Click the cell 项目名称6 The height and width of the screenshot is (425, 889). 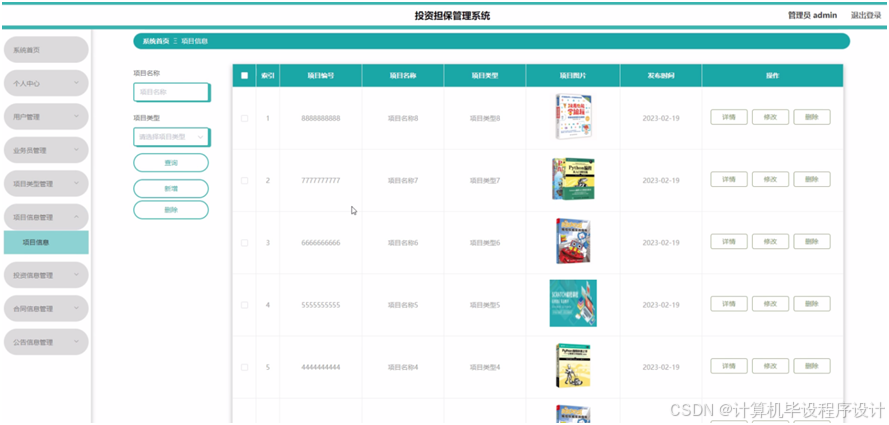[403, 243]
